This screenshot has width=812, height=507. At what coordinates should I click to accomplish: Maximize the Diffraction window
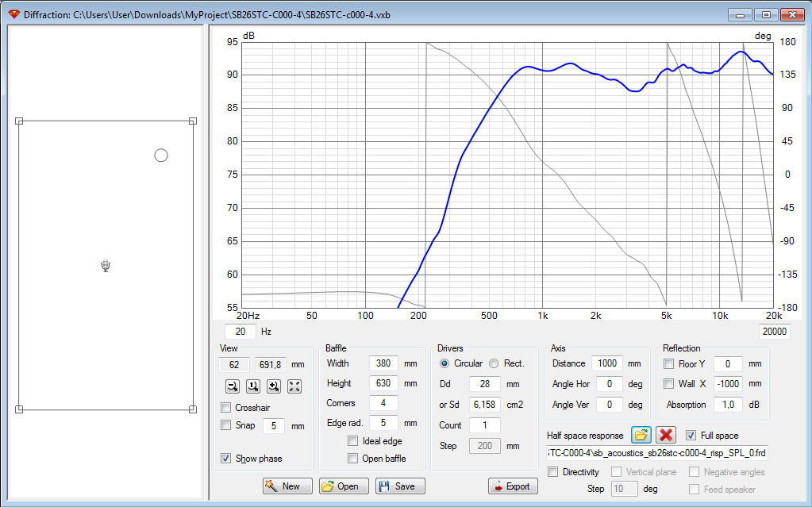pos(766,14)
